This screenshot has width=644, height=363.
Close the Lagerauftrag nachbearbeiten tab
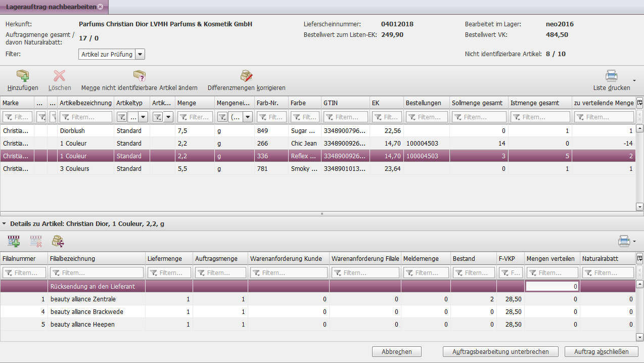pos(100,7)
